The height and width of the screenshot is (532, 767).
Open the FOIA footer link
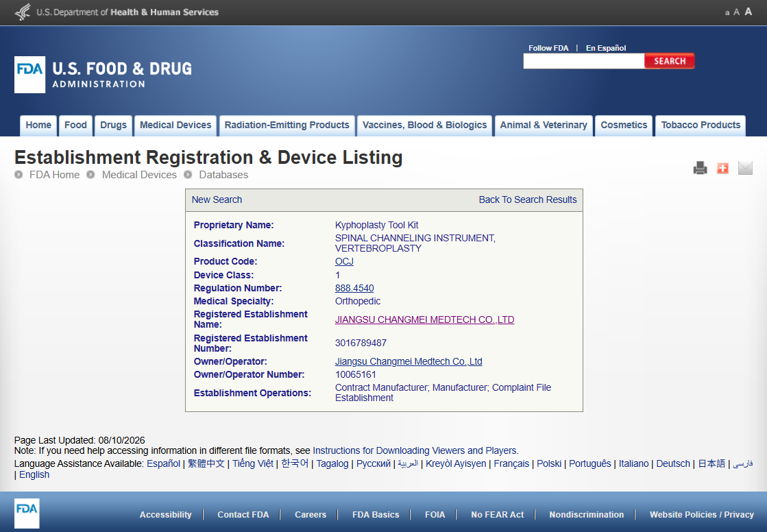pos(435,514)
